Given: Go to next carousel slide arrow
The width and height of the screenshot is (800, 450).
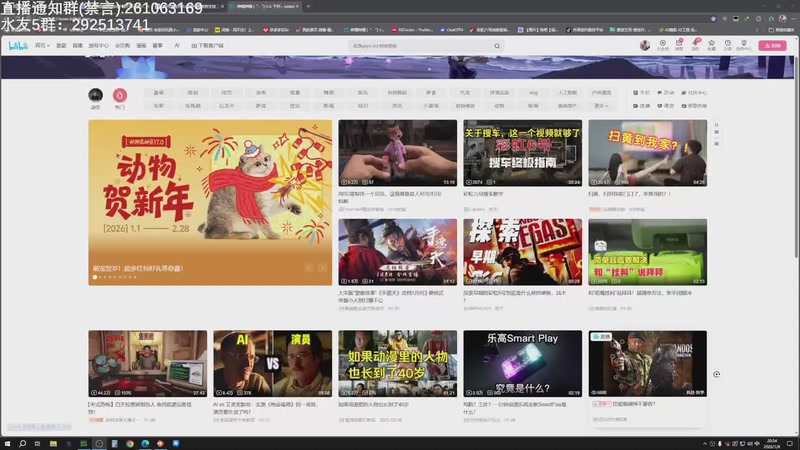Looking at the screenshot, I should [x=322, y=268].
